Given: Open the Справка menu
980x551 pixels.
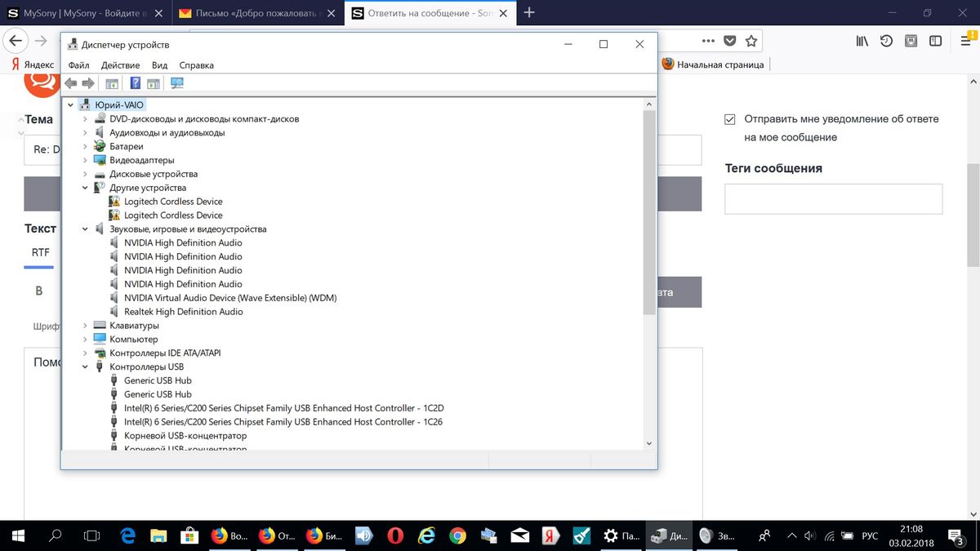Looking at the screenshot, I should point(196,65).
